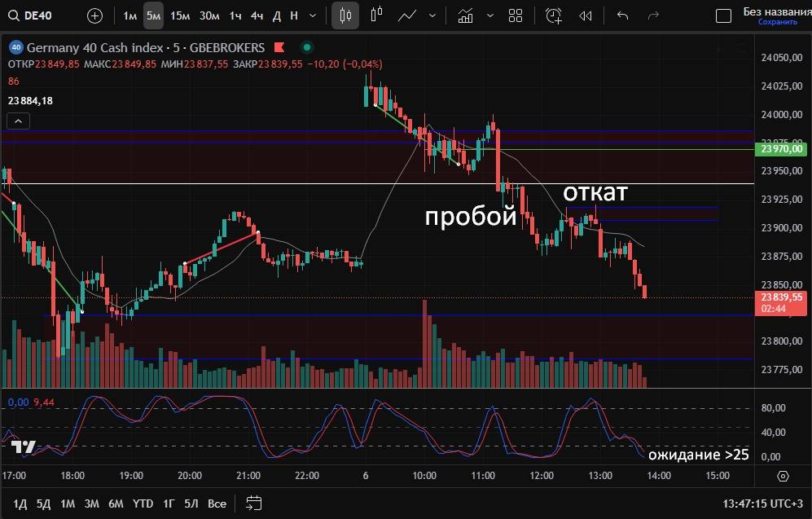Switch to the 15m timeframe

click(x=180, y=15)
